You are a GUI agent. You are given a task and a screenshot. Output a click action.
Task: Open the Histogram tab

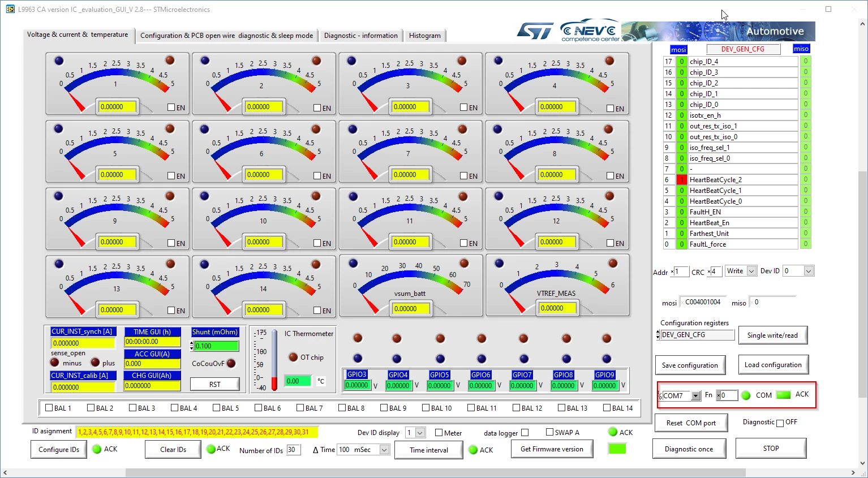(425, 35)
